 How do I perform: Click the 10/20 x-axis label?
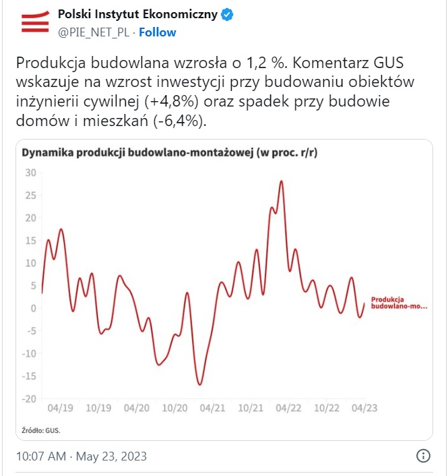[175, 408]
